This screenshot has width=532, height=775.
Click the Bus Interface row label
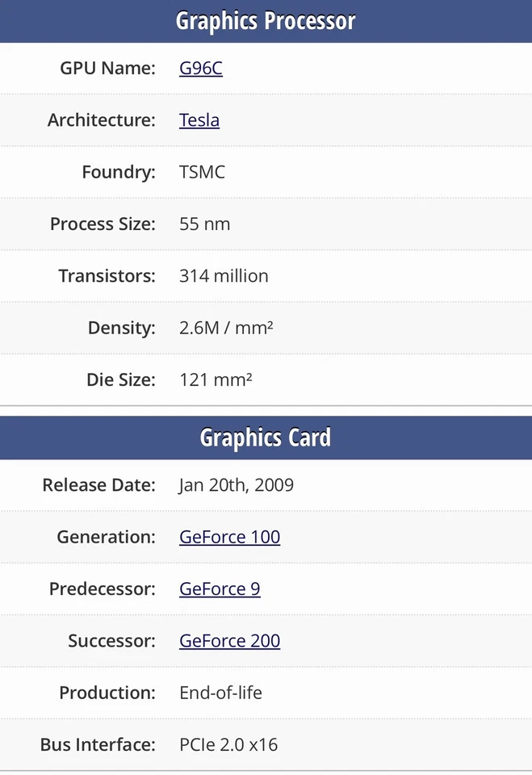point(98,745)
